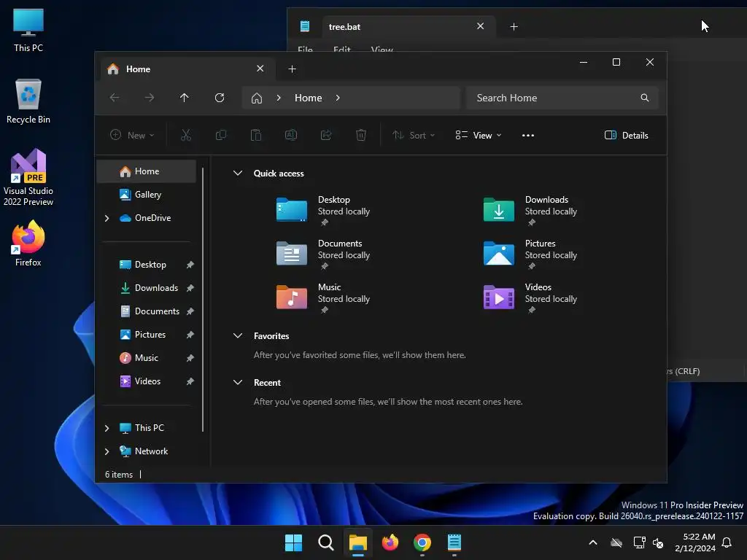Open the clock and date flyout
This screenshot has width=747, height=560.
point(695,542)
